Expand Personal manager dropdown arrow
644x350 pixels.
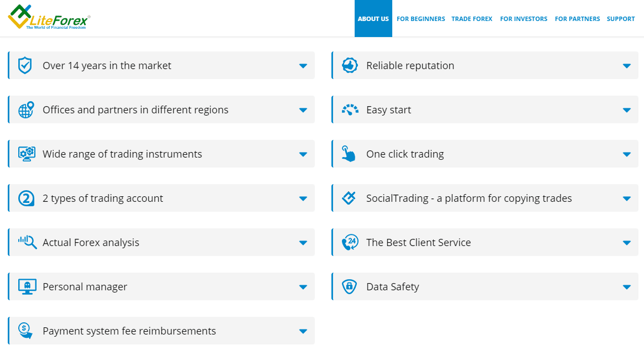pyautogui.click(x=303, y=287)
